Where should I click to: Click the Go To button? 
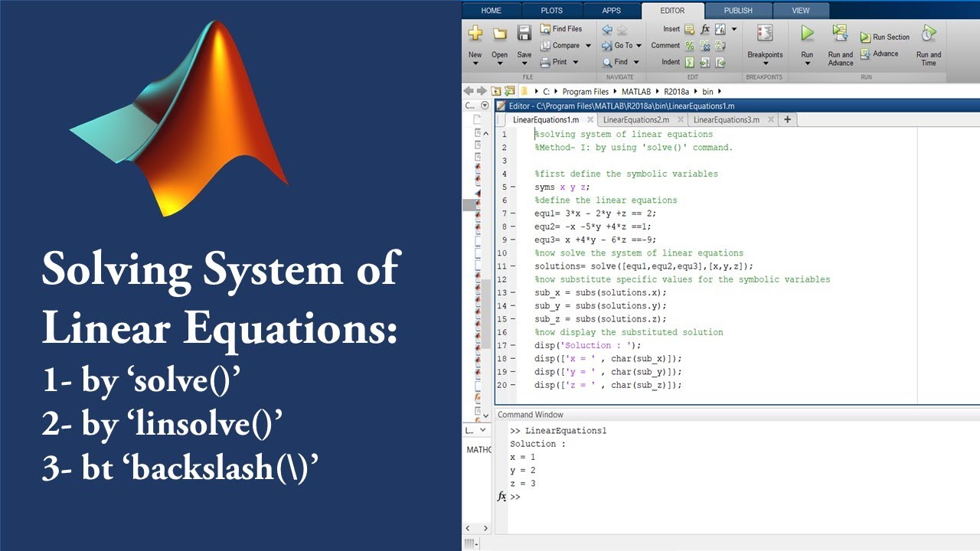pos(618,46)
